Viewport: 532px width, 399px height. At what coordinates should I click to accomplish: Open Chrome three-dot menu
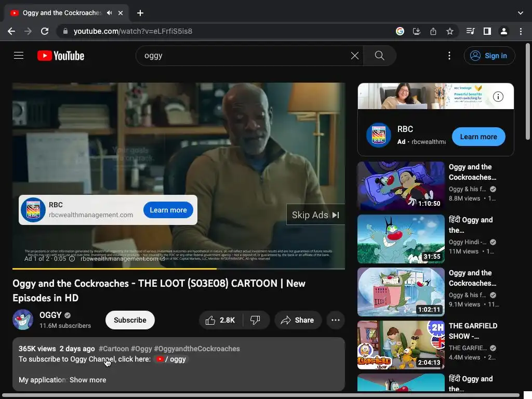coord(521,31)
